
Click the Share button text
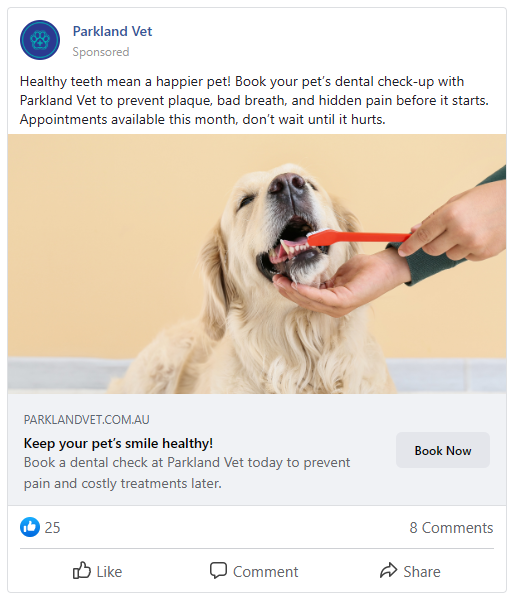coord(422,572)
